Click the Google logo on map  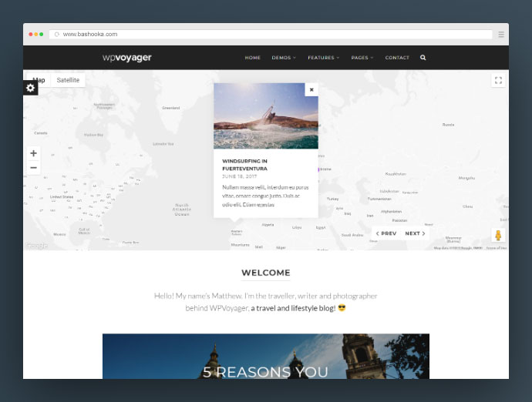coord(37,246)
